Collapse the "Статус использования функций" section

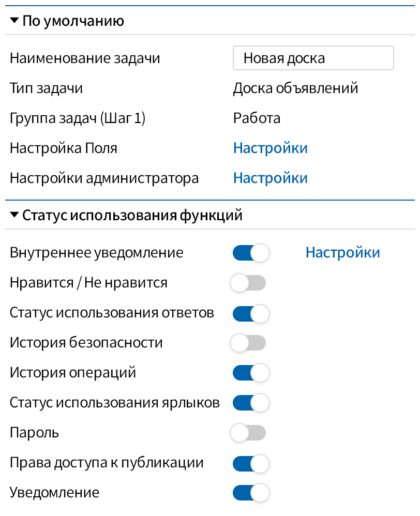pos(14,215)
